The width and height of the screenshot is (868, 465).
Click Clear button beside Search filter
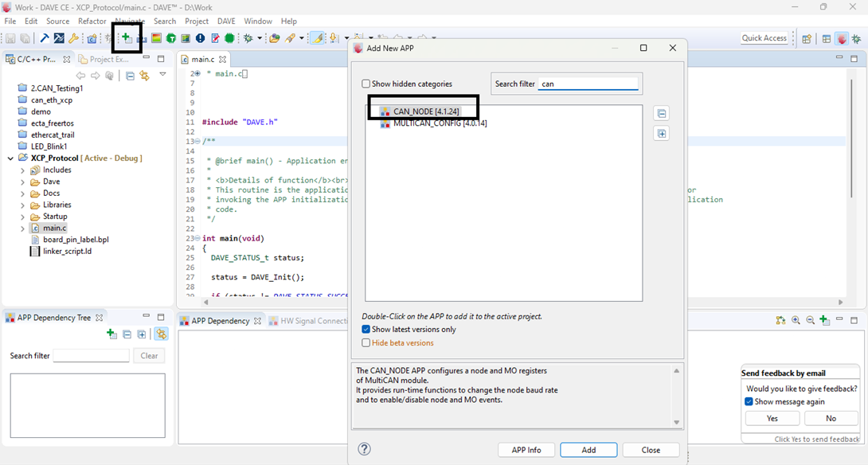tap(149, 355)
